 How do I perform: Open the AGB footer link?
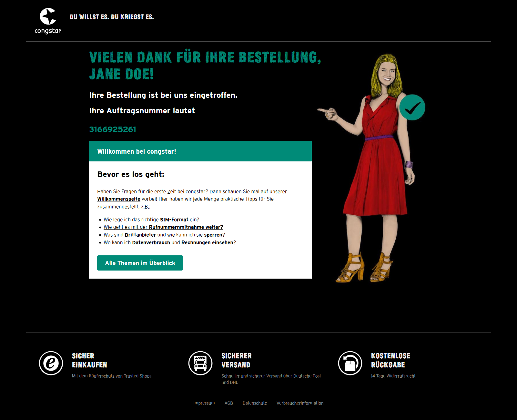pos(228,403)
